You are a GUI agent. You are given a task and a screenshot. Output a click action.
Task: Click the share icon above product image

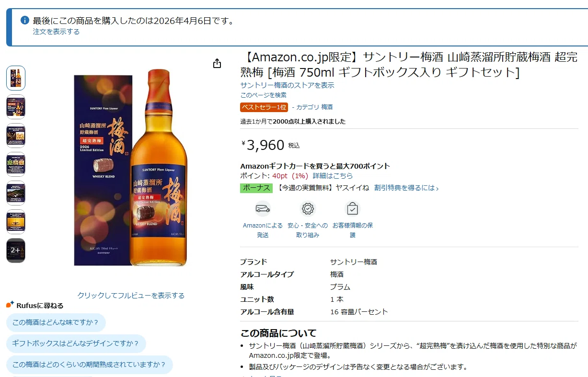click(x=217, y=63)
